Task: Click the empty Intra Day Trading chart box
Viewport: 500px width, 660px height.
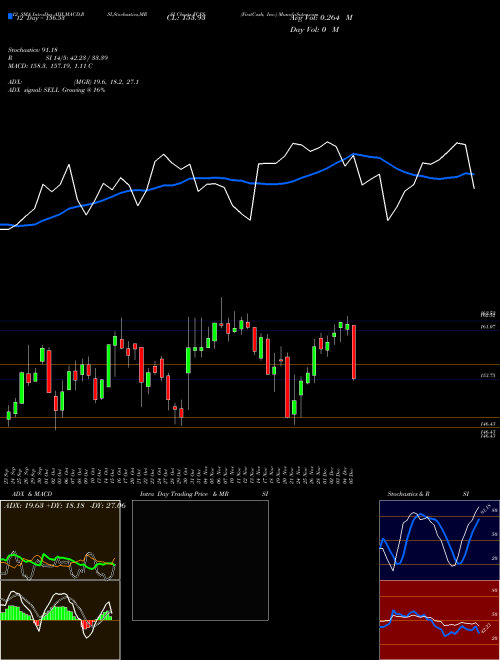Action: click(x=200, y=560)
